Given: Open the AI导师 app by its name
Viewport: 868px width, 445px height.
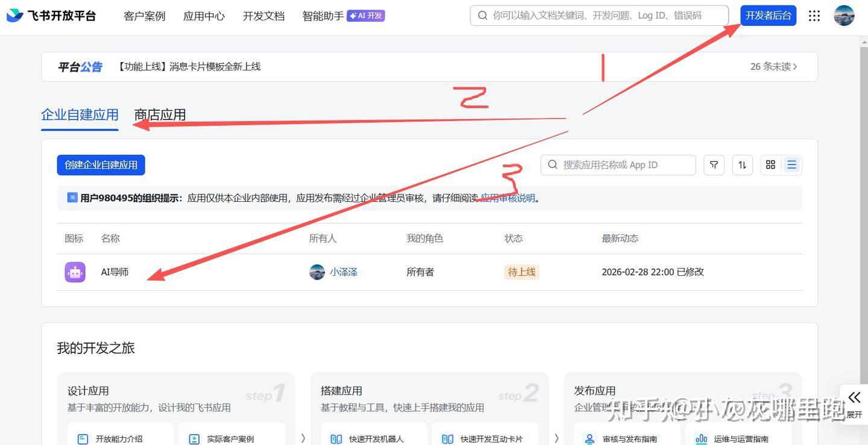Looking at the screenshot, I should pos(115,272).
